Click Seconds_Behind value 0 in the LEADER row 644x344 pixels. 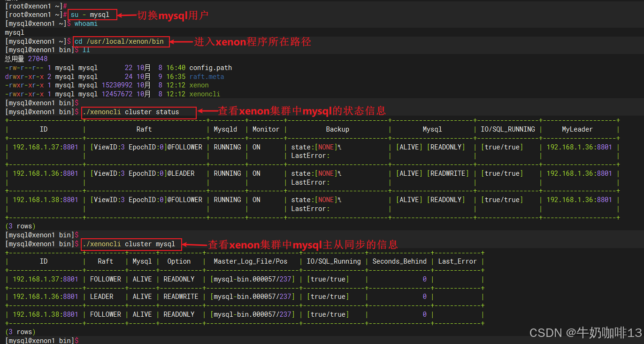pyautogui.click(x=424, y=297)
